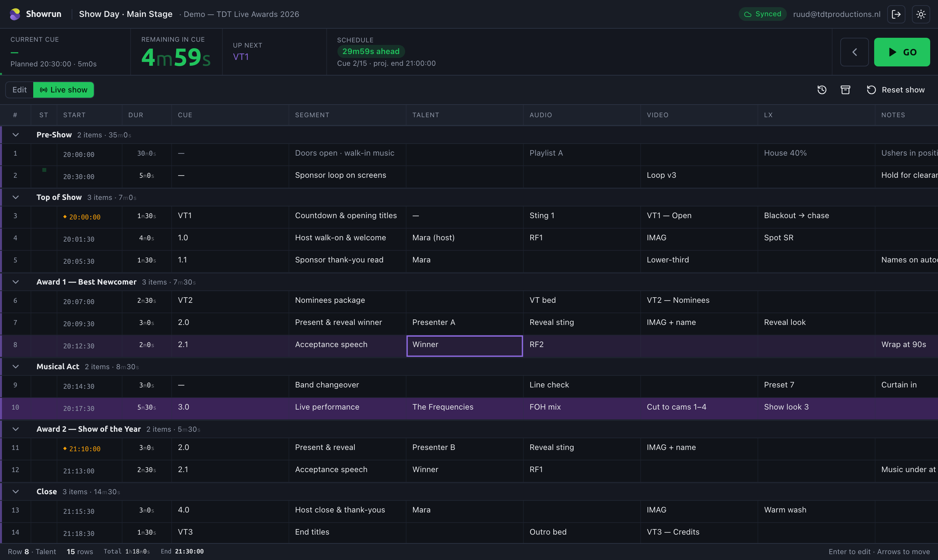
Task: Click the Showrun logo icon
Action: point(15,14)
